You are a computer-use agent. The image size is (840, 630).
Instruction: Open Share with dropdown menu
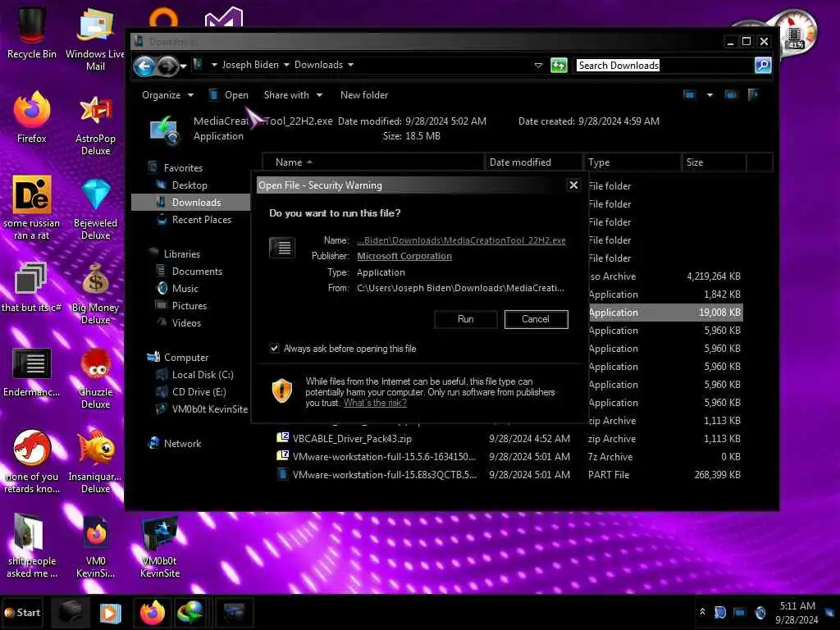point(293,95)
